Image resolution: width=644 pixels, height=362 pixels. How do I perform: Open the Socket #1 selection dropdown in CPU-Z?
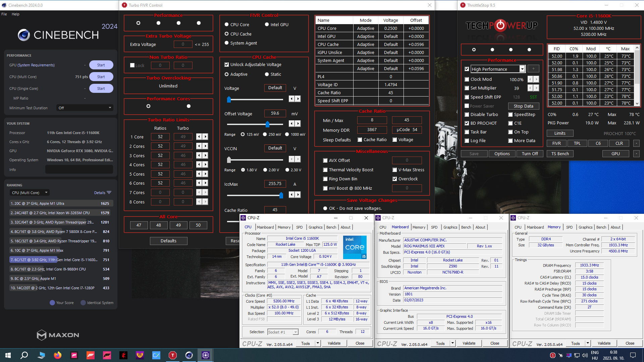295,332
